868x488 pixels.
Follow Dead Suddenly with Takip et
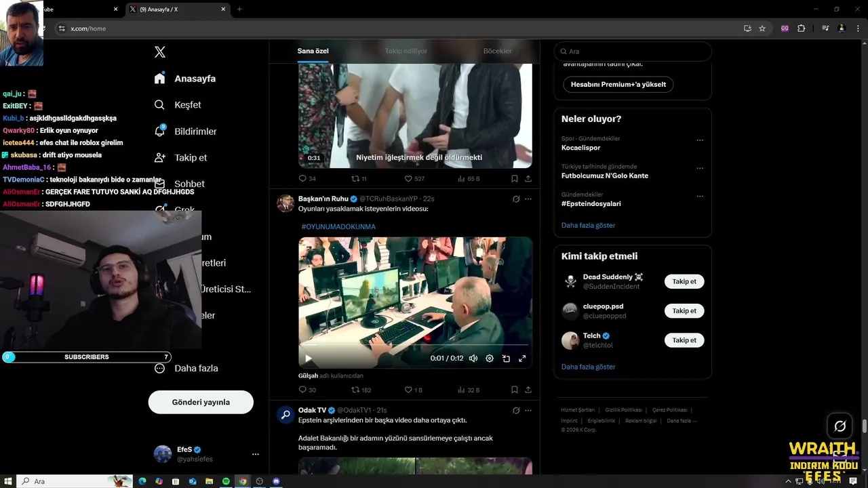(x=684, y=281)
